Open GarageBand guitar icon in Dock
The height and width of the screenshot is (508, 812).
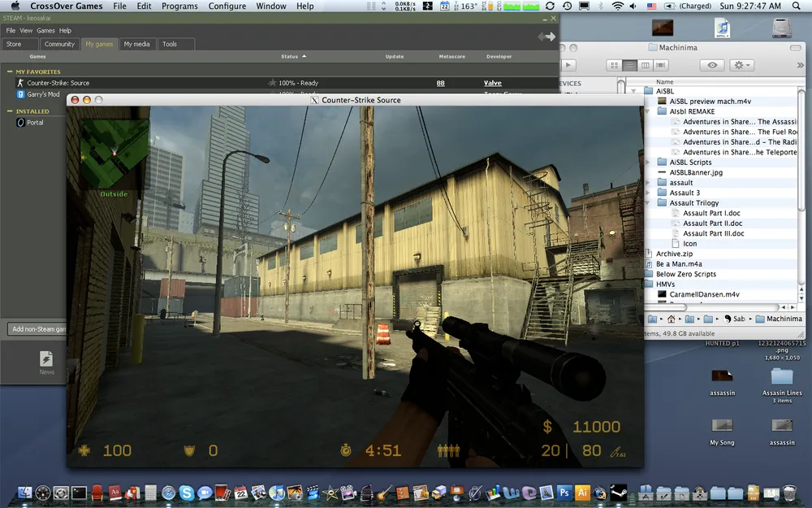pyautogui.click(x=384, y=492)
